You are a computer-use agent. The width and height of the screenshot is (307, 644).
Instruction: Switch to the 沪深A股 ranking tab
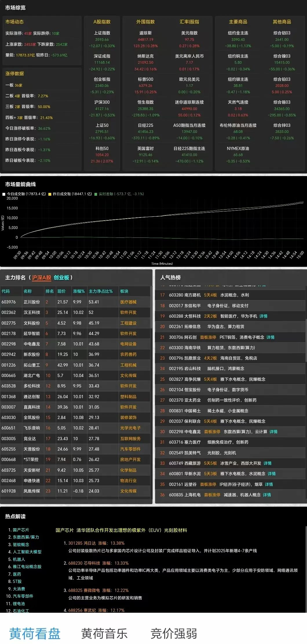[x=41, y=278]
